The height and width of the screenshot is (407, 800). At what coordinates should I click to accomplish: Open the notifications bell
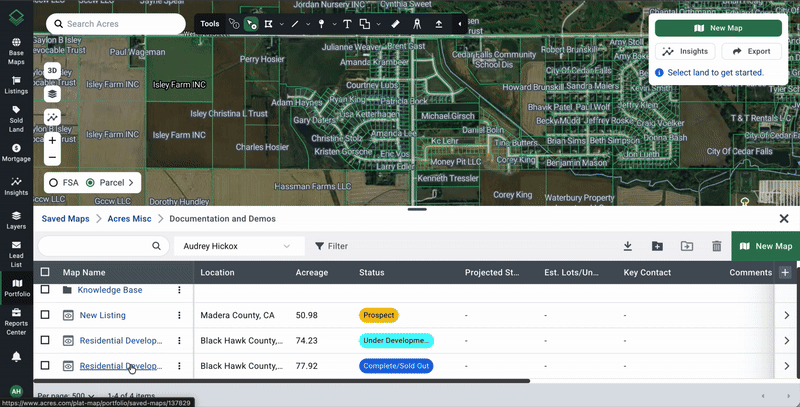pos(16,357)
